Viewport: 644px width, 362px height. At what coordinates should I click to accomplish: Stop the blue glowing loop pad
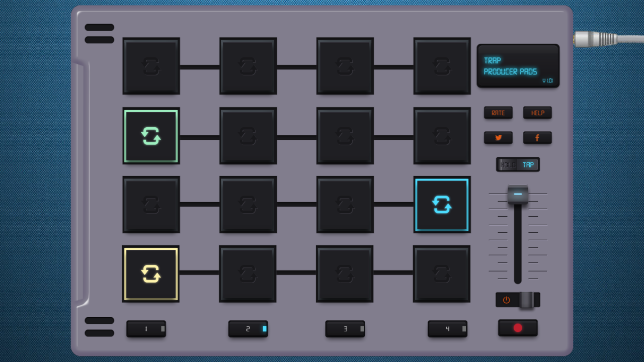click(442, 205)
